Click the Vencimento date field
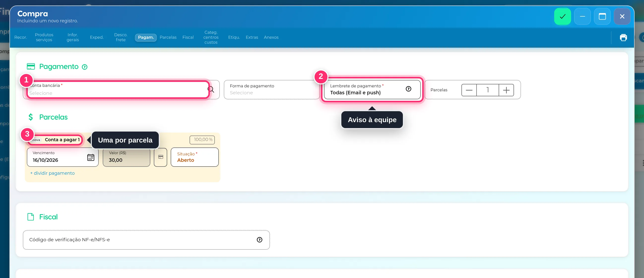The width and height of the screenshot is (644, 278). tap(63, 157)
